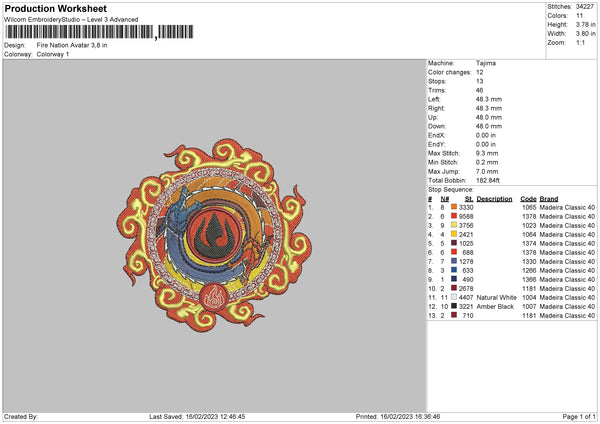The width and height of the screenshot is (600, 424).
Task: Click the Stops value 13
Action: pos(479,81)
